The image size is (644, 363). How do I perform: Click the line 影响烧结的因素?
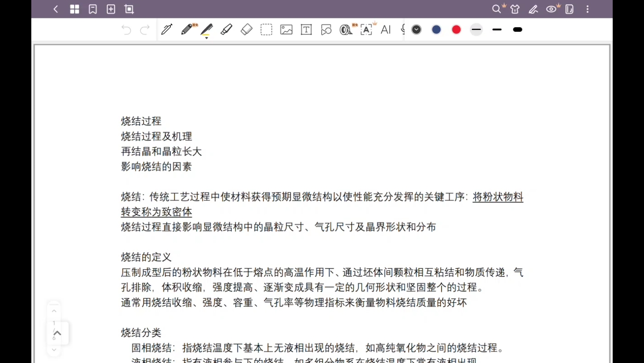click(x=157, y=167)
